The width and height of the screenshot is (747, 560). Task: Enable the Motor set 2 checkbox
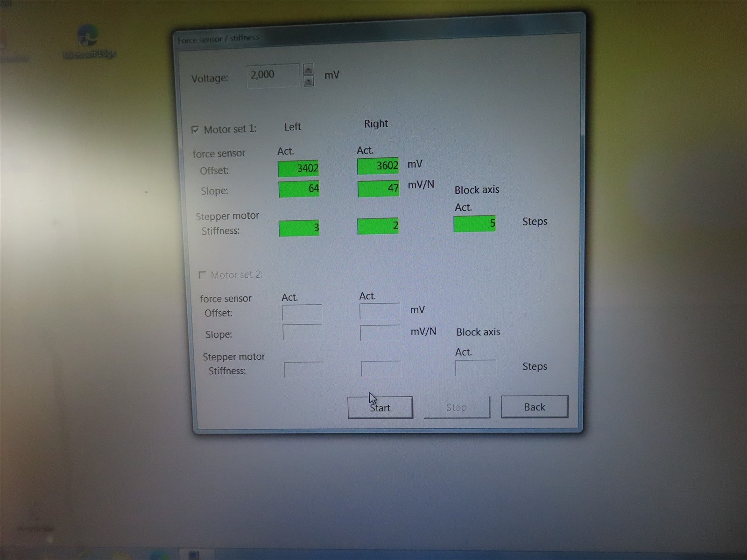coord(202,275)
